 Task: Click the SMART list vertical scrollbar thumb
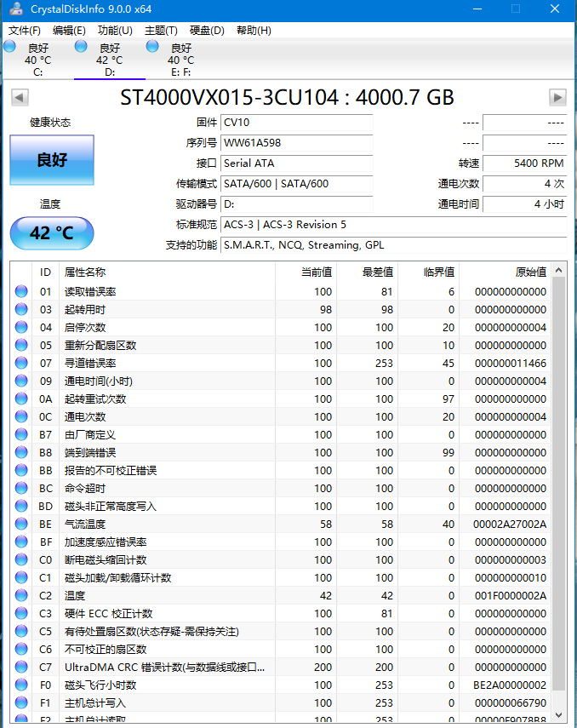pyautogui.click(x=559, y=484)
